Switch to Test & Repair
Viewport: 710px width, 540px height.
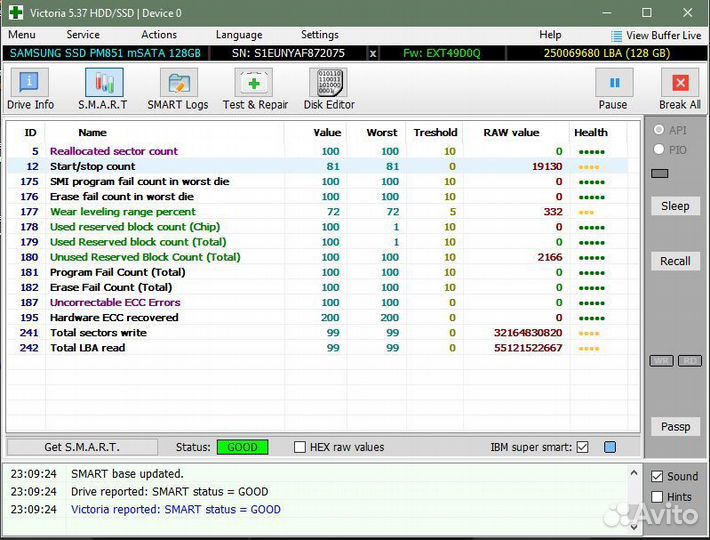coord(255,89)
